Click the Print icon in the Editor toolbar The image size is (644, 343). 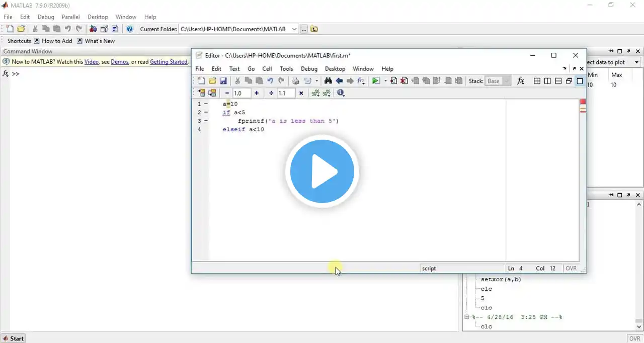click(296, 81)
